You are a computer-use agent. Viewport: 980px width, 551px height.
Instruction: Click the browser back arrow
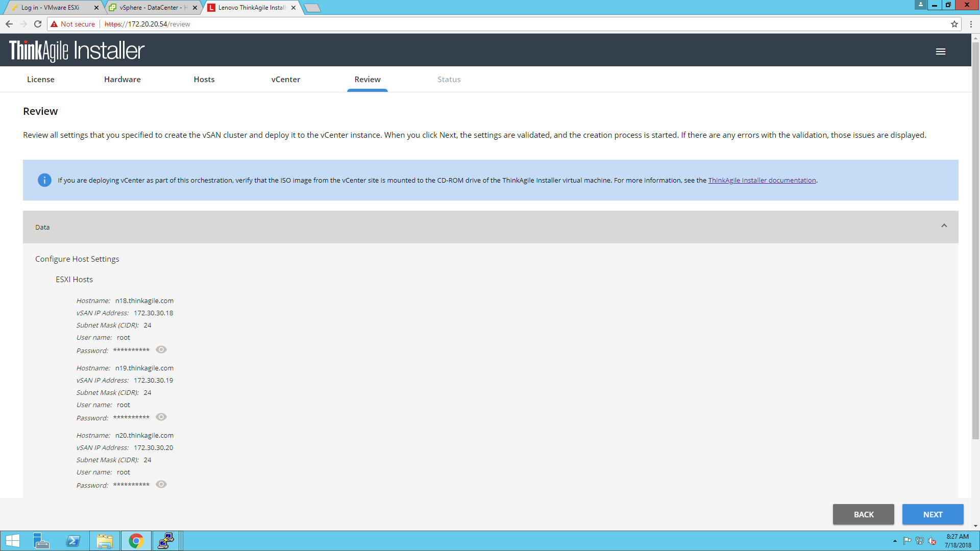9,24
